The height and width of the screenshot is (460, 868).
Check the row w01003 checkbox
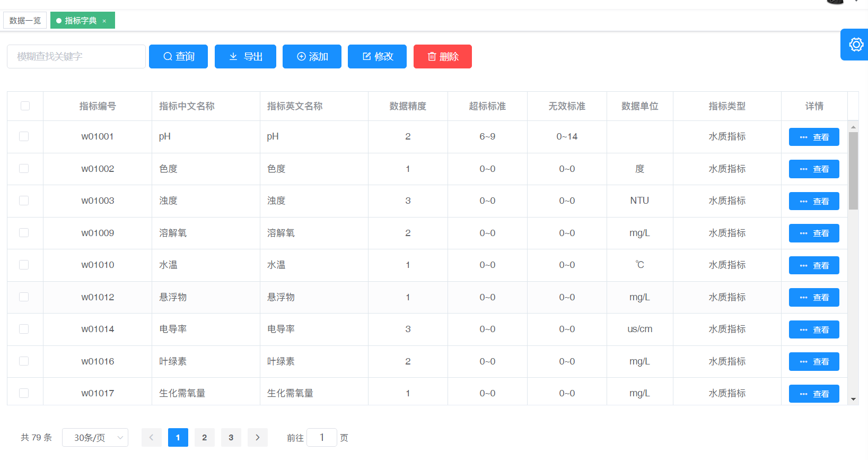(24, 201)
